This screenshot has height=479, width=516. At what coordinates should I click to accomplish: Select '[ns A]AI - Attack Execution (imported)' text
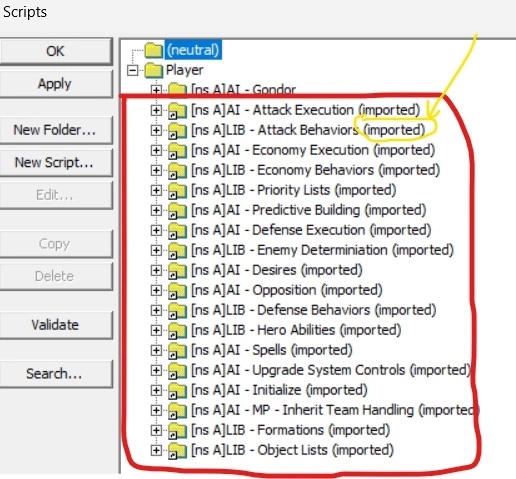305,110
